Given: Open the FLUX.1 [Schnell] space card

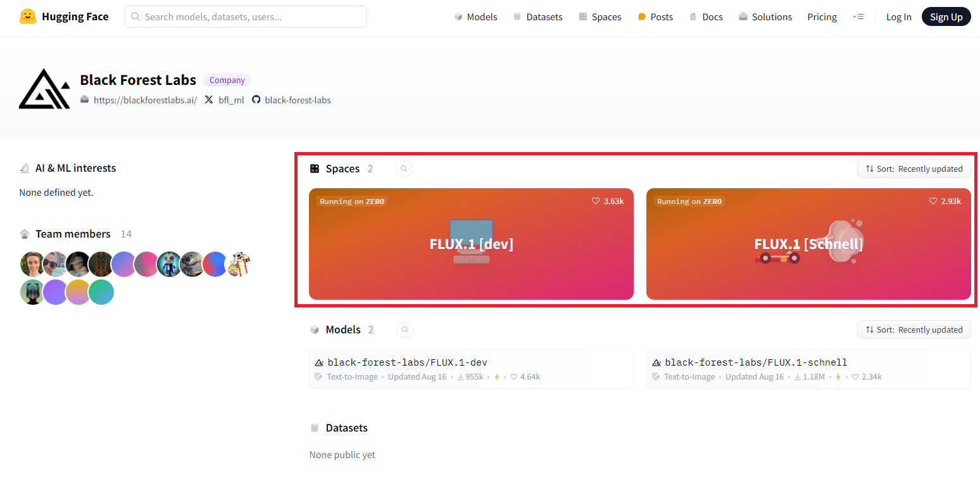Looking at the screenshot, I should (x=808, y=244).
